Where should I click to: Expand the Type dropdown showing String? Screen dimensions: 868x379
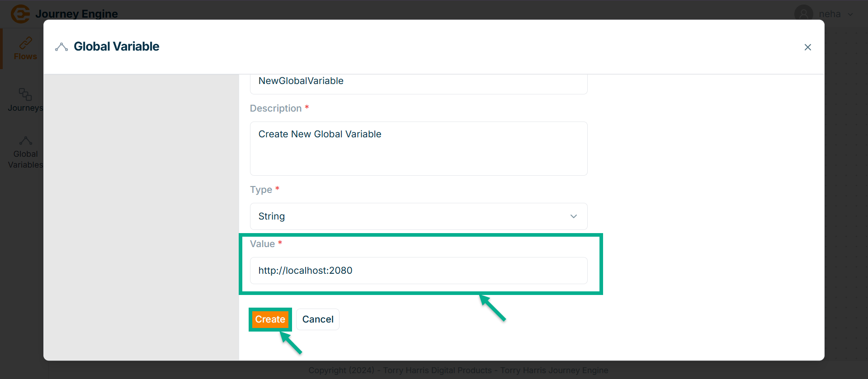click(x=418, y=216)
